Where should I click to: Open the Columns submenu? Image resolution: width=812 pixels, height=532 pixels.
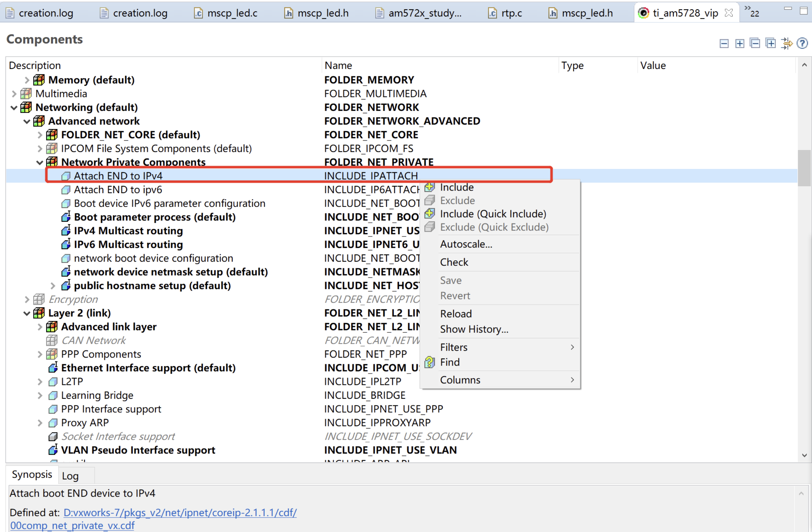tap(460, 380)
